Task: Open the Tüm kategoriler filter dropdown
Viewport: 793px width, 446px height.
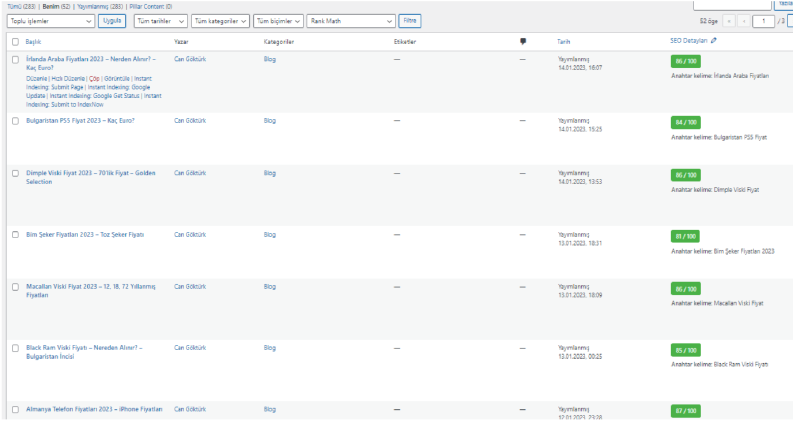Action: (221, 21)
